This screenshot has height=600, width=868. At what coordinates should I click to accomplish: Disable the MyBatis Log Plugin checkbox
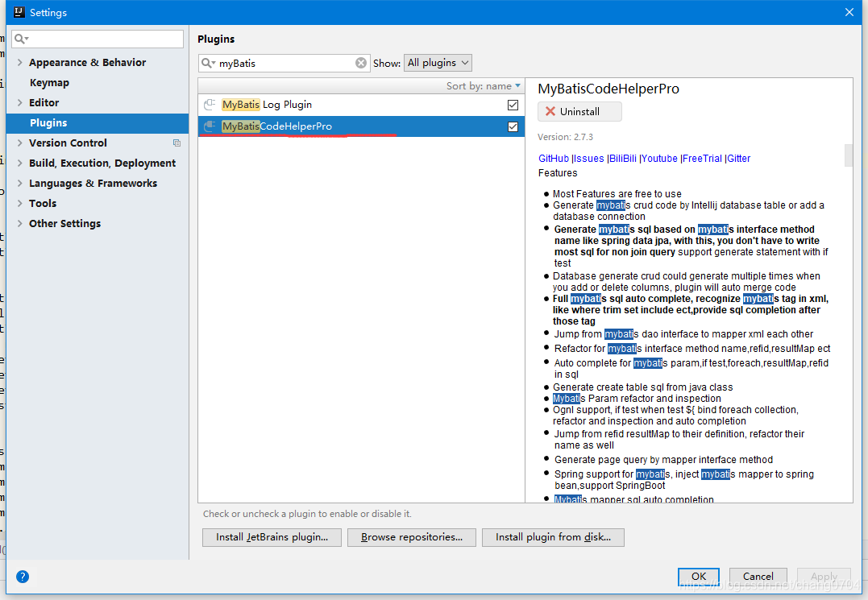513,105
